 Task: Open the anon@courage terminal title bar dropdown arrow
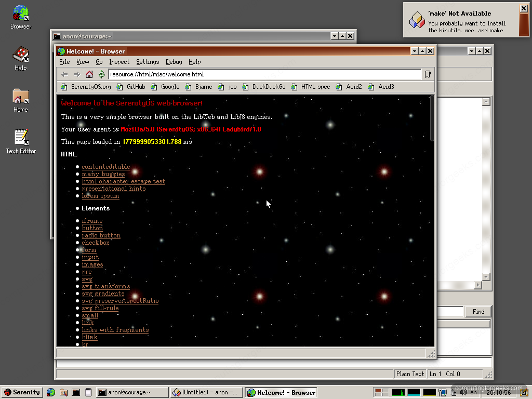tap(335, 36)
